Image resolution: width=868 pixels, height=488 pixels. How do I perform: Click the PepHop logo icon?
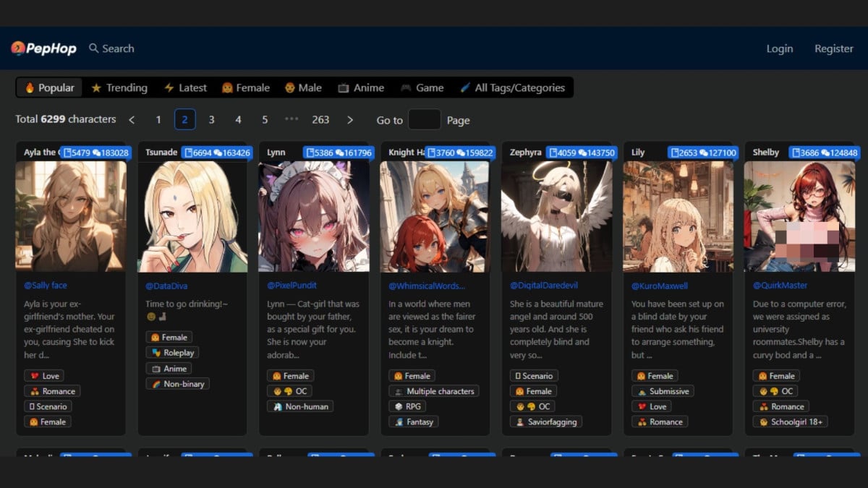click(x=18, y=48)
